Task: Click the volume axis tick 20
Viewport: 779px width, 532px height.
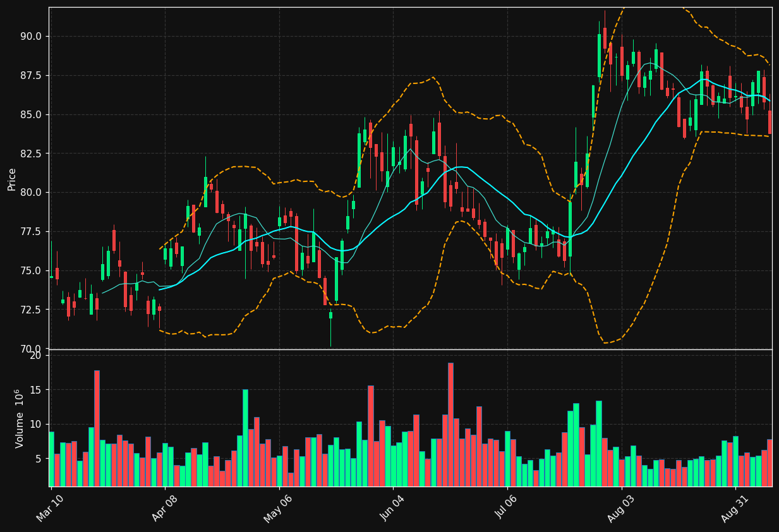Action: [35, 356]
